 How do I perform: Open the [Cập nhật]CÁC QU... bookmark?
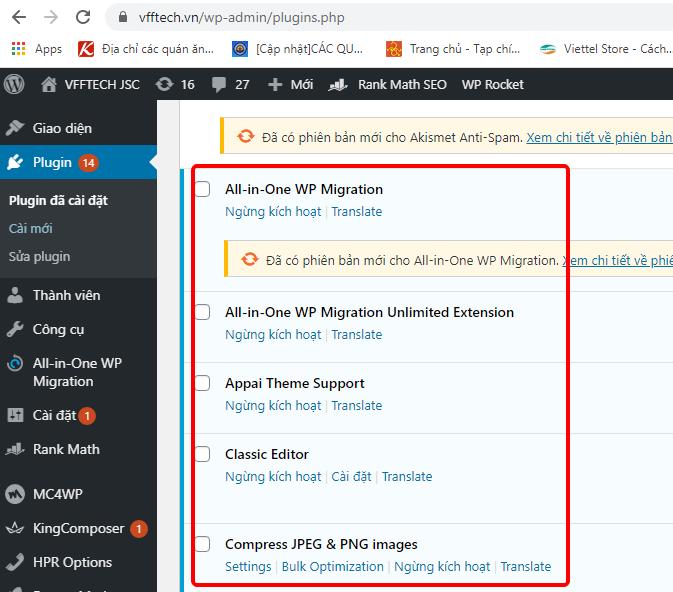pyautogui.click(x=297, y=49)
